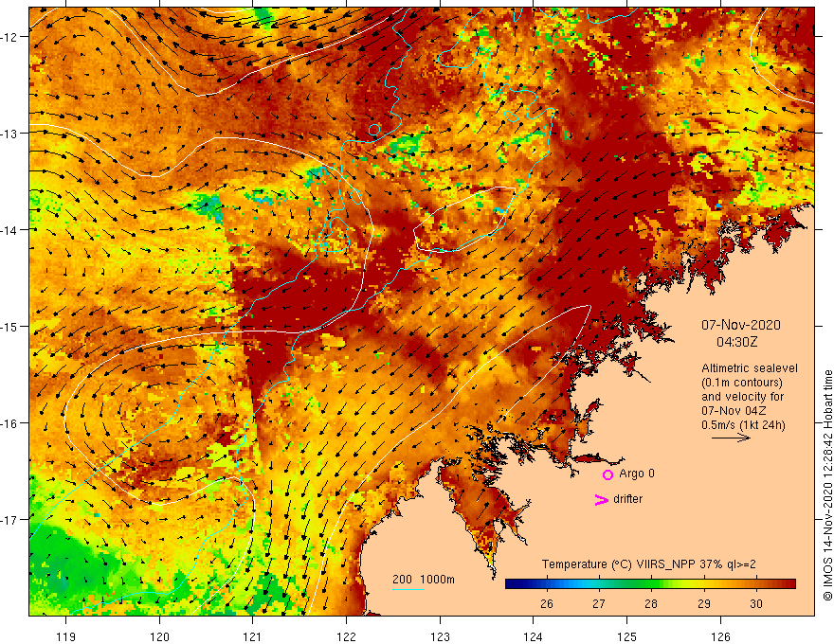Click the '07-Nov 04Z' velocity date text
The height and width of the screenshot is (644, 834).
pyautogui.click(x=733, y=411)
